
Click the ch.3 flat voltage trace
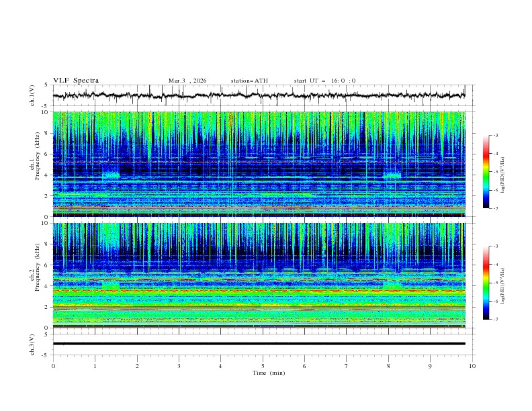pyautogui.click(x=259, y=344)
